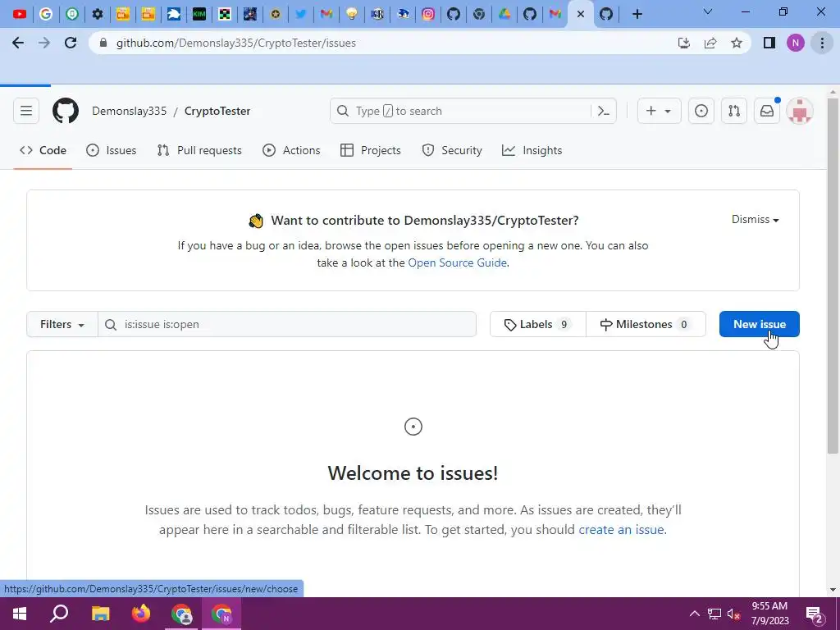
Task: Click the Demonslay335 owner link
Action: coord(129,111)
